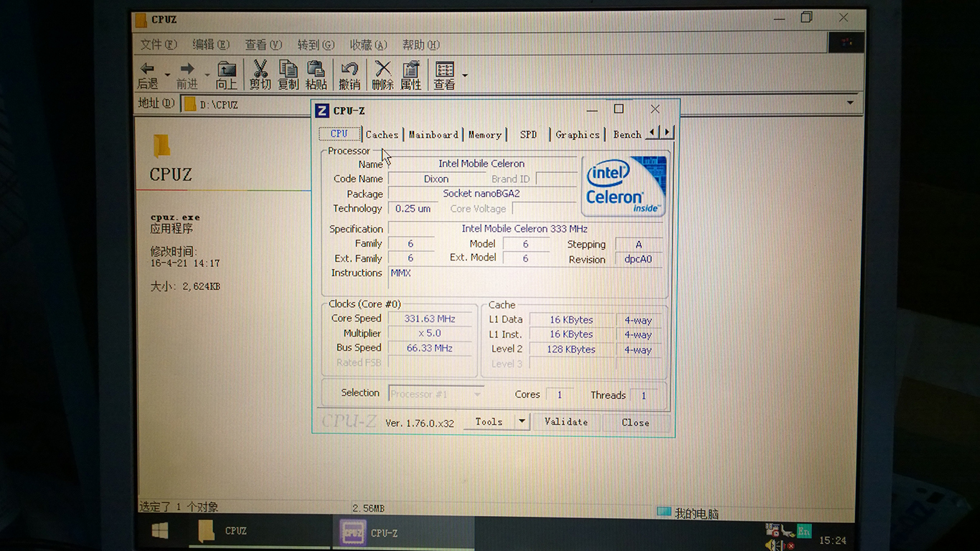
Task: Switch to the Memory tab
Action: [485, 134]
